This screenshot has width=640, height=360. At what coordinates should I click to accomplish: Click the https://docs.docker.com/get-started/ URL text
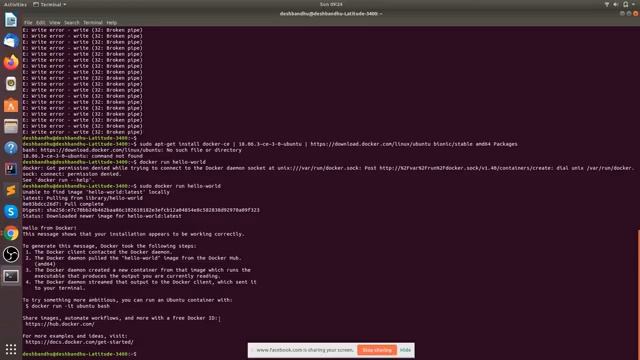point(79,342)
